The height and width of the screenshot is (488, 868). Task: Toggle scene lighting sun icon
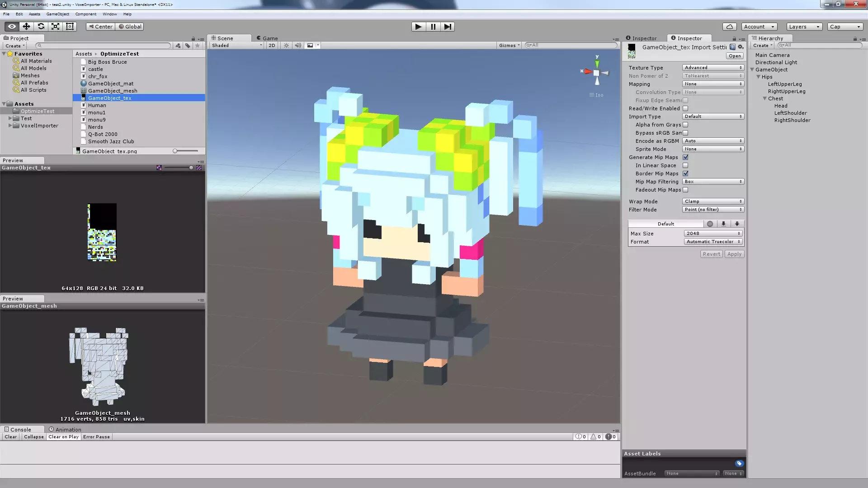click(286, 45)
